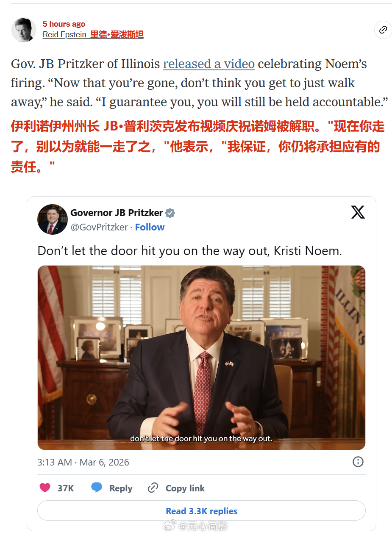Click the 37K likes count
Image resolution: width=392 pixels, height=535 pixels.
point(66,488)
